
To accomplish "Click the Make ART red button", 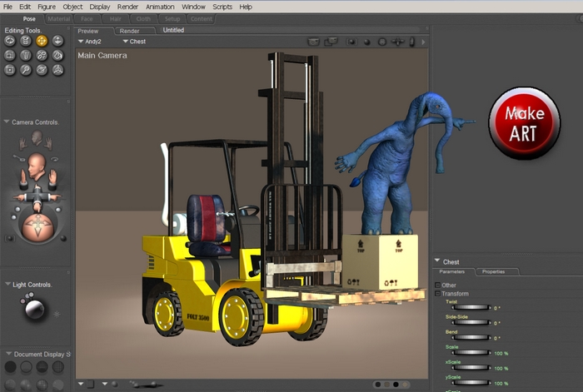I will [524, 122].
